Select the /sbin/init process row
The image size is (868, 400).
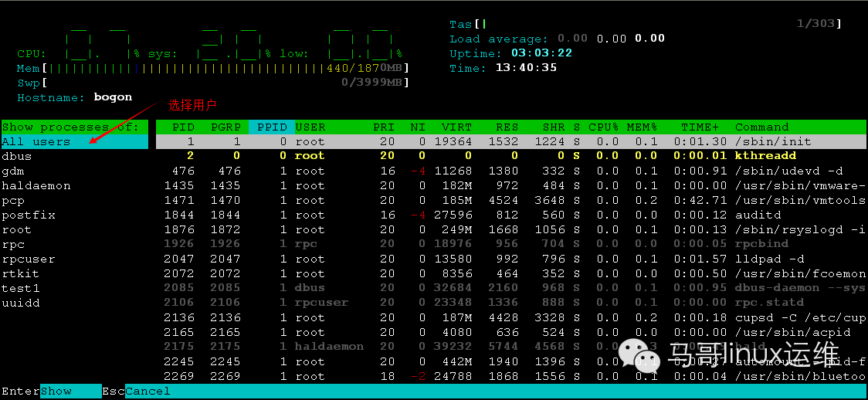tap(511, 141)
